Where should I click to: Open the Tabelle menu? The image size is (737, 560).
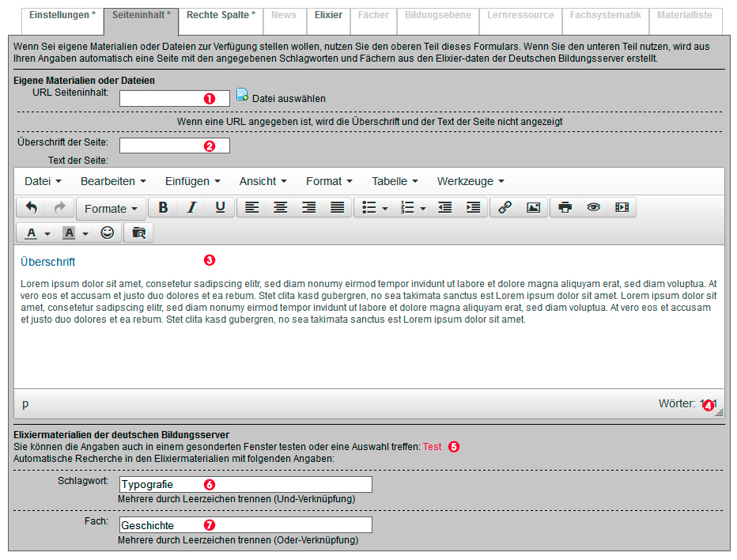click(x=395, y=181)
